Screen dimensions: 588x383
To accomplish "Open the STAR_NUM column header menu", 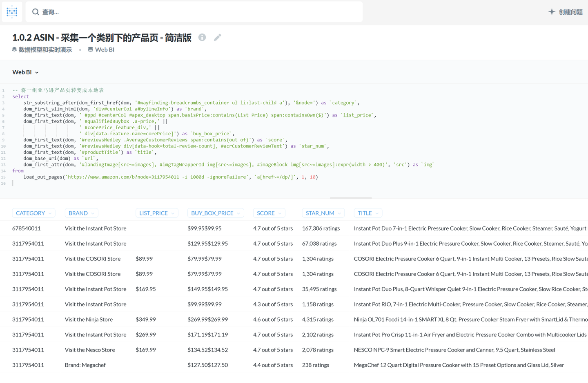I will pyautogui.click(x=323, y=213).
